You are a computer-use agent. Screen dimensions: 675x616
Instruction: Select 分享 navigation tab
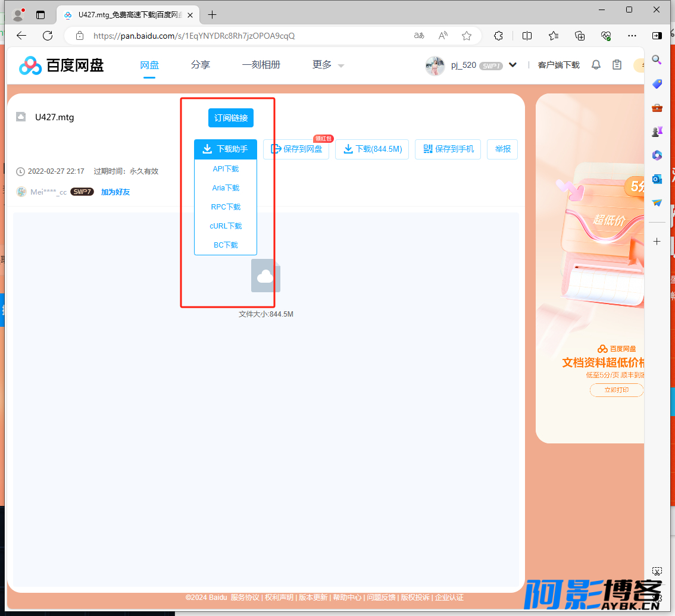click(x=201, y=64)
